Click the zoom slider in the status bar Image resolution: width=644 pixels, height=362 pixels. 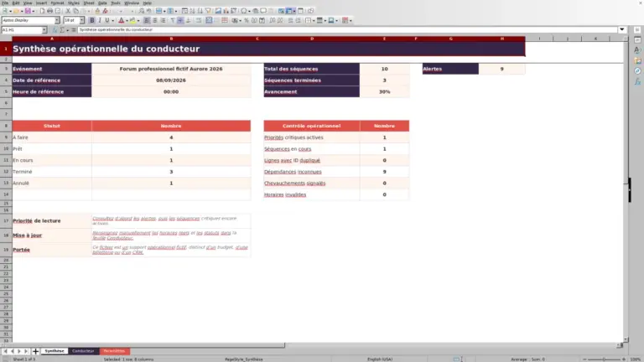604,359
